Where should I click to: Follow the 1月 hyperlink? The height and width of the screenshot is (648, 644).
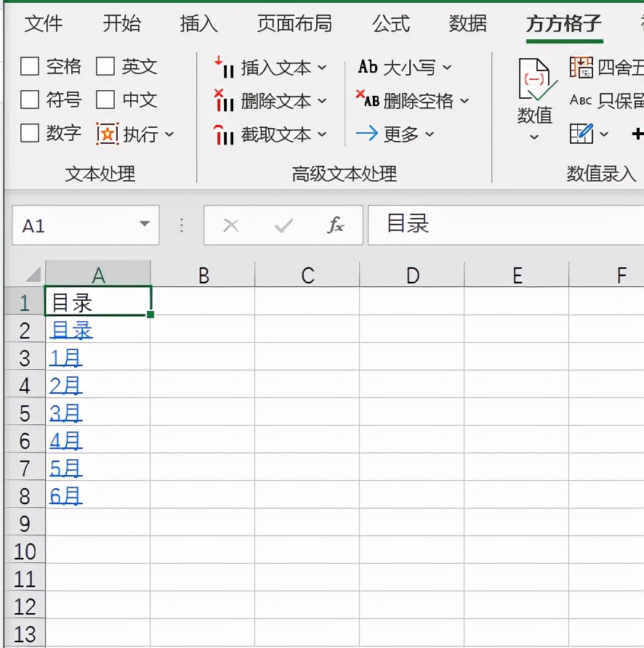point(65,357)
